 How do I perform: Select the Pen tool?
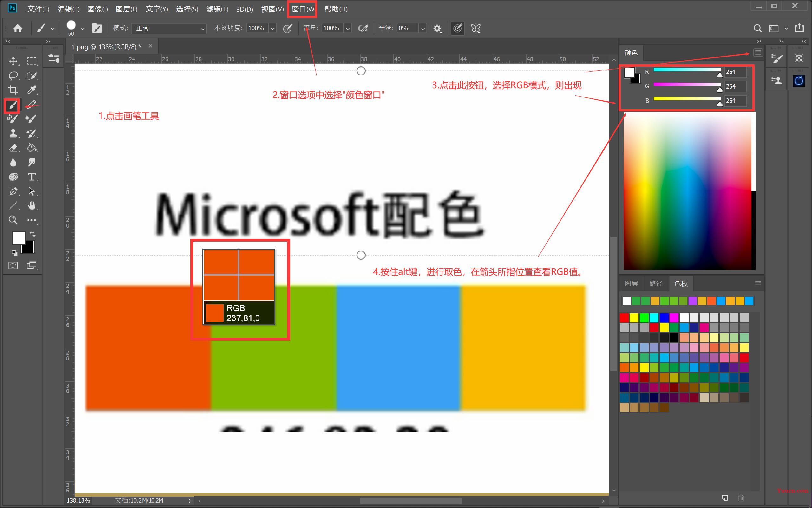[13, 191]
